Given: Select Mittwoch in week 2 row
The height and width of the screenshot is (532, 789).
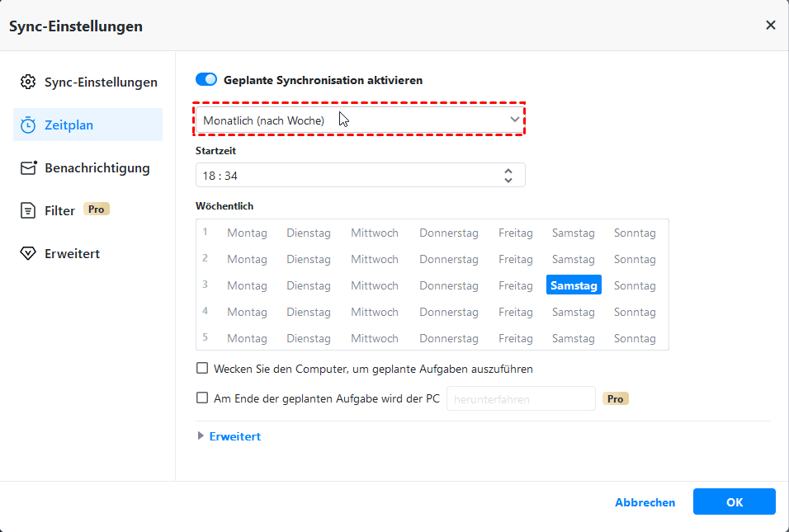Looking at the screenshot, I should 374,259.
